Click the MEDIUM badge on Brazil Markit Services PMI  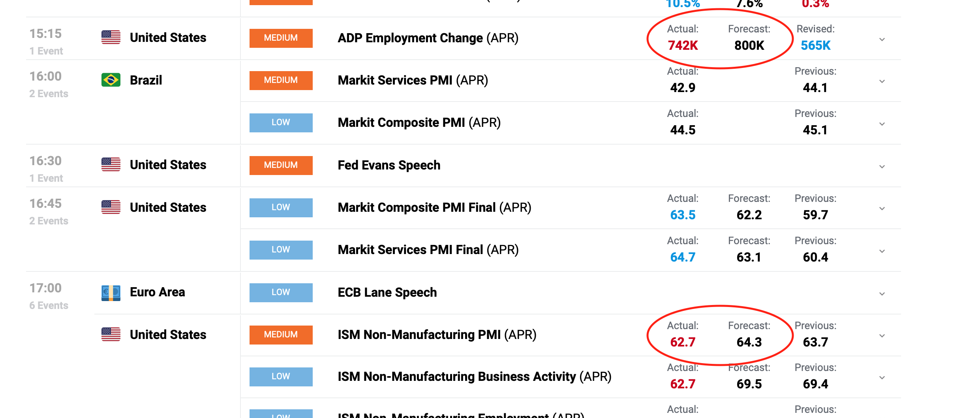pos(281,80)
